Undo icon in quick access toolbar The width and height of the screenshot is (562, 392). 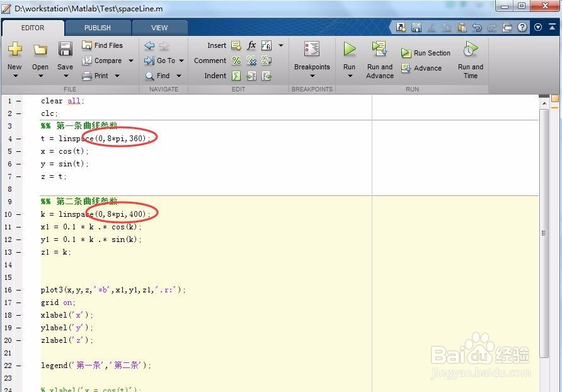(x=477, y=27)
